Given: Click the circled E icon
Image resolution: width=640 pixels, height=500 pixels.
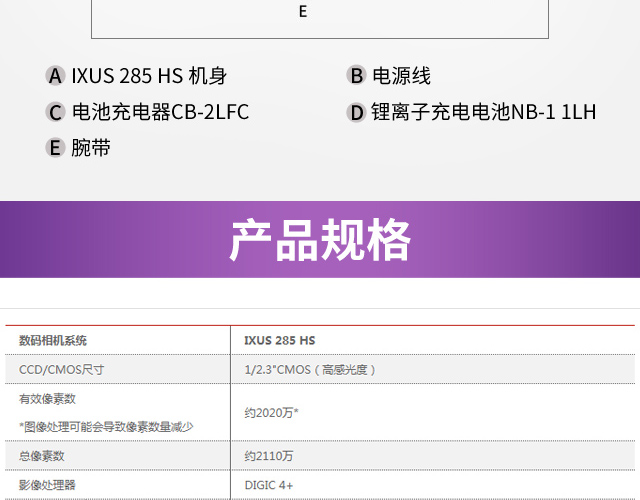Looking at the screenshot, I should point(56,148).
